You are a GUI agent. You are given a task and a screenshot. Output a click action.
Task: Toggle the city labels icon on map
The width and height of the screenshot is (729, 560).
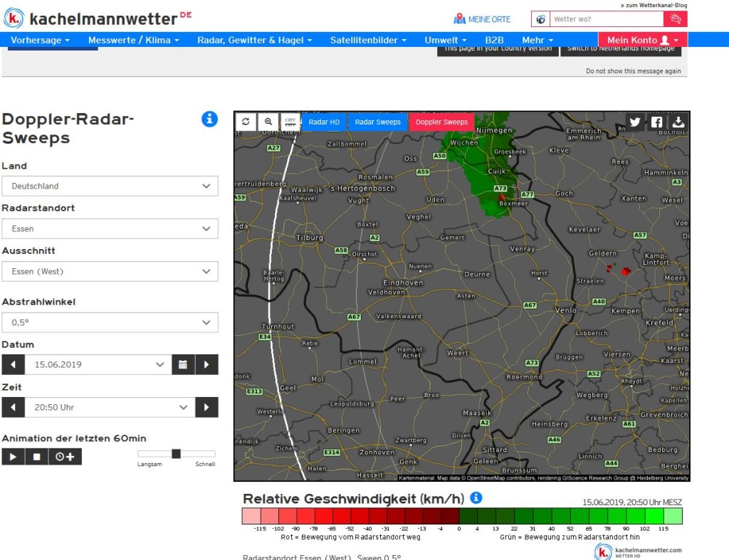(x=290, y=122)
